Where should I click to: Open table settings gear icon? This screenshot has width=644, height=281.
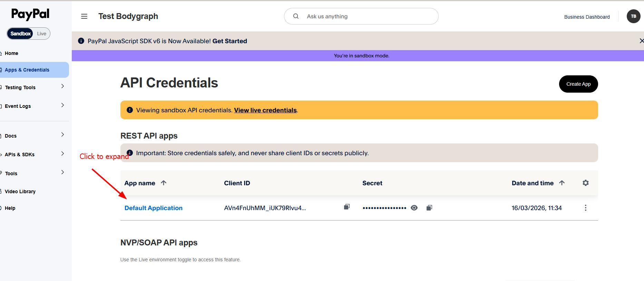click(585, 183)
